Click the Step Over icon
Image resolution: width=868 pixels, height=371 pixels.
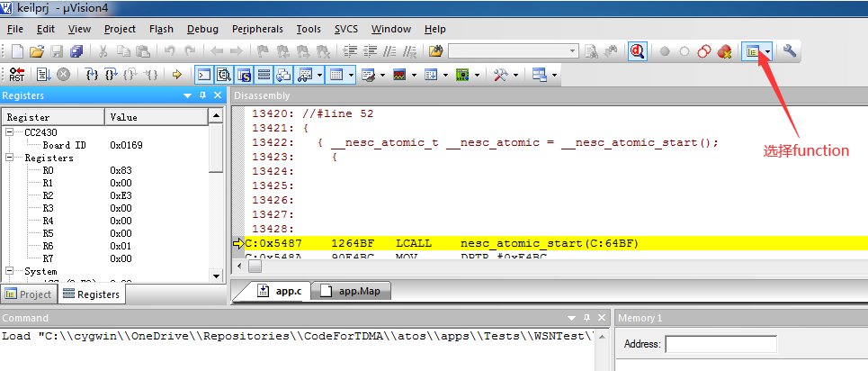[112, 75]
